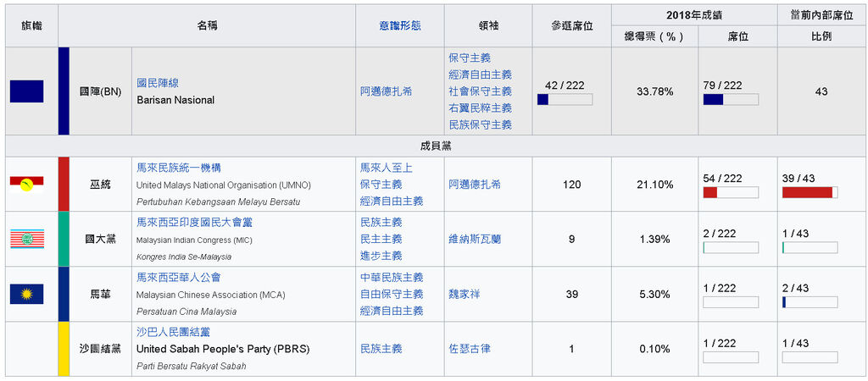Viewport: 868px width, 381px height.
Task: Open the 右翼民粹主義 link
Action: coord(480,108)
